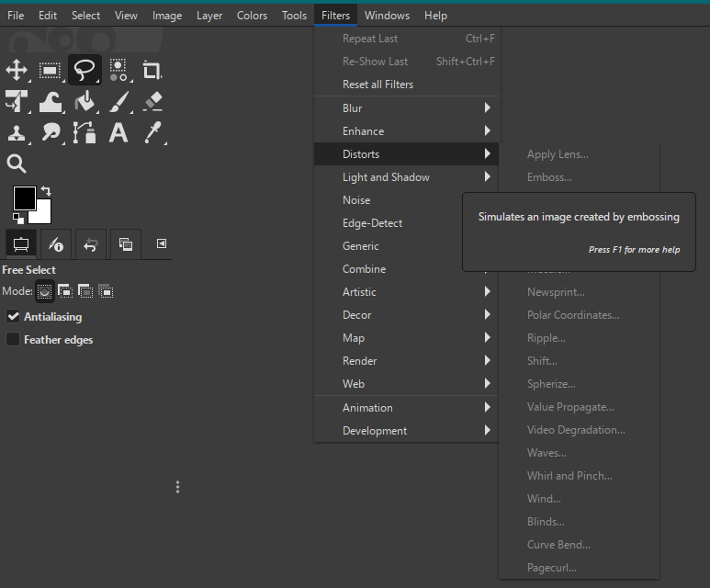Screen dimensions: 710x588
Task: Select the Smudge tool
Action: point(51,133)
